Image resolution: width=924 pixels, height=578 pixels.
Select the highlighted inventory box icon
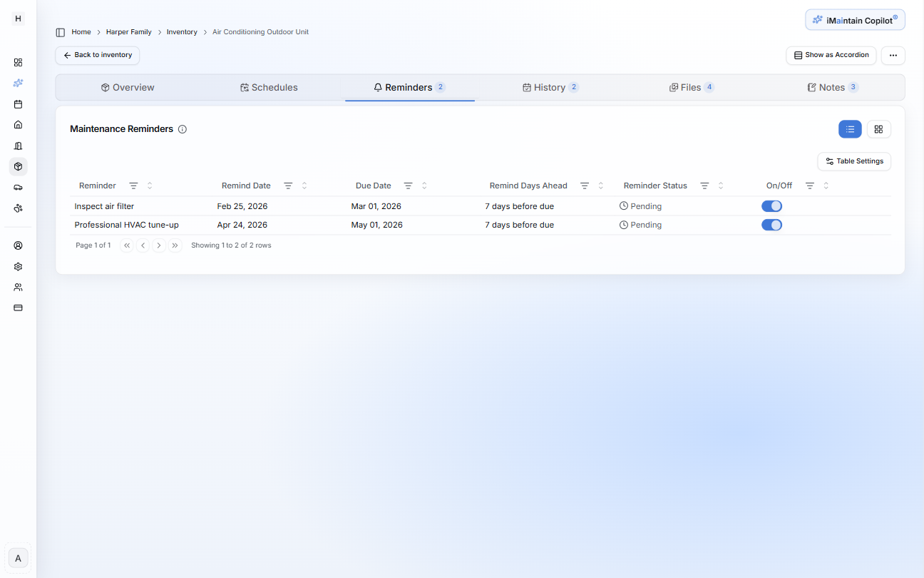point(18,166)
